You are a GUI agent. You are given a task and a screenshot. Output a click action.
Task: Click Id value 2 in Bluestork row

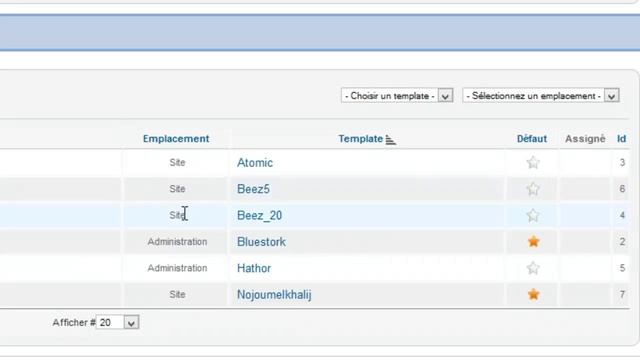(622, 242)
